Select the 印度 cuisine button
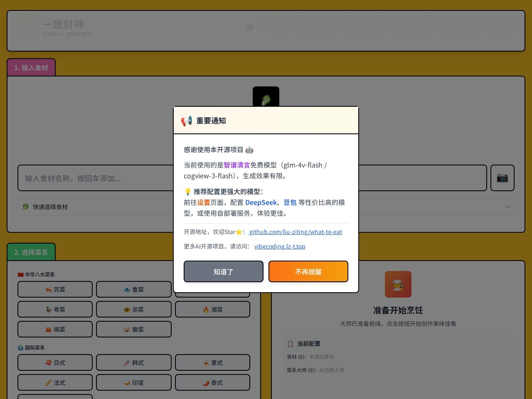532x399 pixels. tap(134, 382)
